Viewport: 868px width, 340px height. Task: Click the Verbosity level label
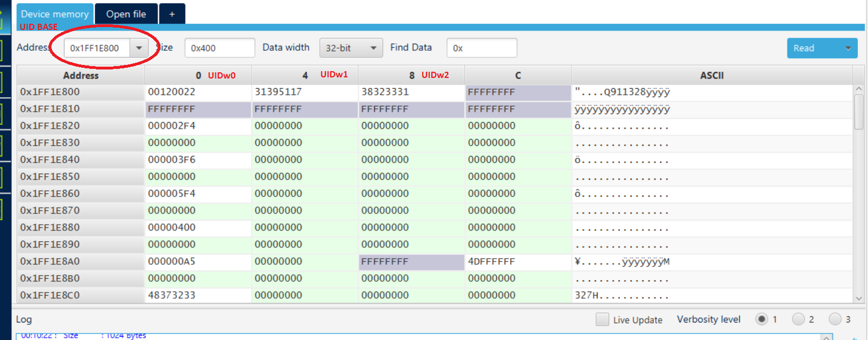709,320
